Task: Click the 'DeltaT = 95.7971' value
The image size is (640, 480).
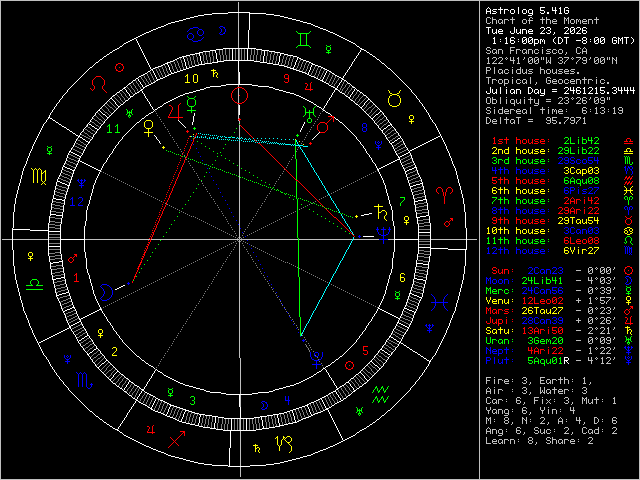Action: click(536, 121)
